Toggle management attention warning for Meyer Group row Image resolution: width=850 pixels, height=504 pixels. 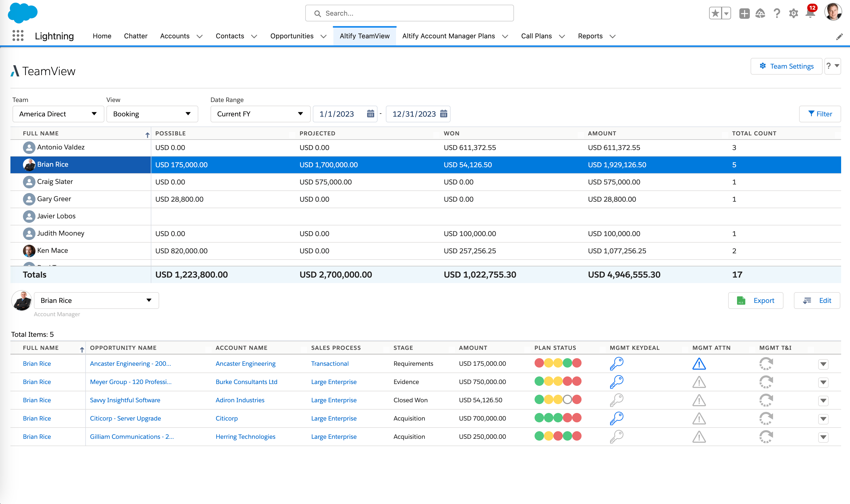699,382
